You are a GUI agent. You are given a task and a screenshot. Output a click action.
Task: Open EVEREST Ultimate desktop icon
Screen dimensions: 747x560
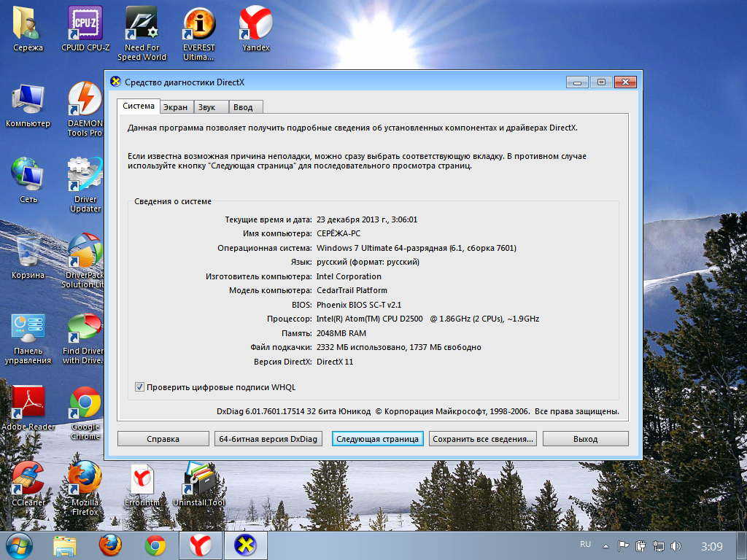click(198, 34)
